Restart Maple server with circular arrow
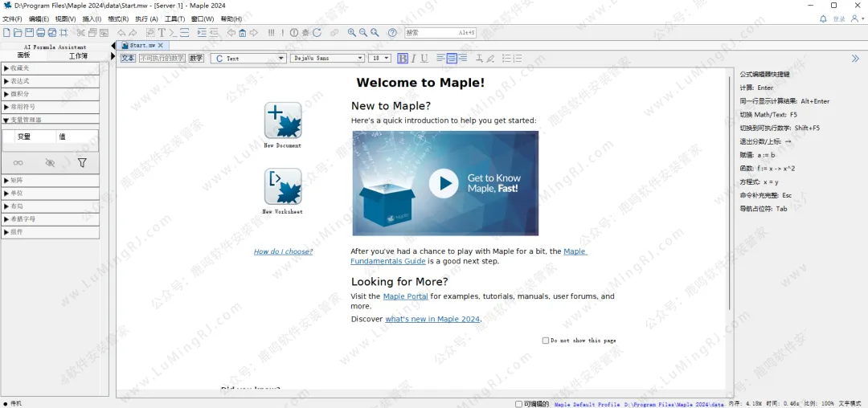The width and height of the screenshot is (868, 408). click(x=317, y=33)
